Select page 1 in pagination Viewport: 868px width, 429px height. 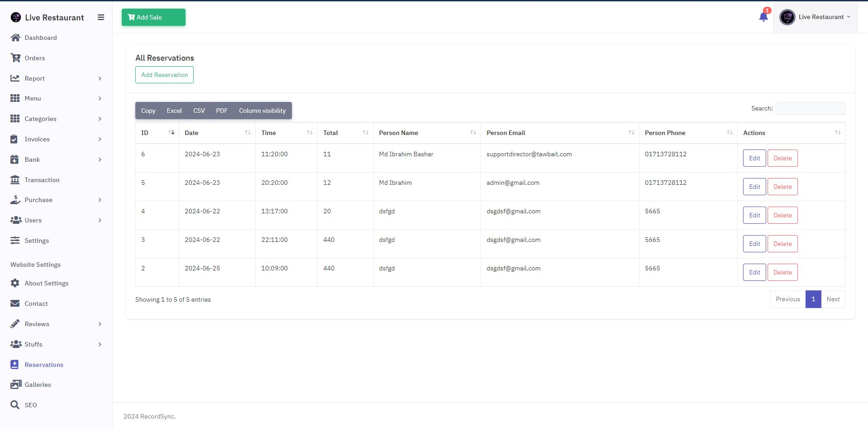click(x=813, y=299)
